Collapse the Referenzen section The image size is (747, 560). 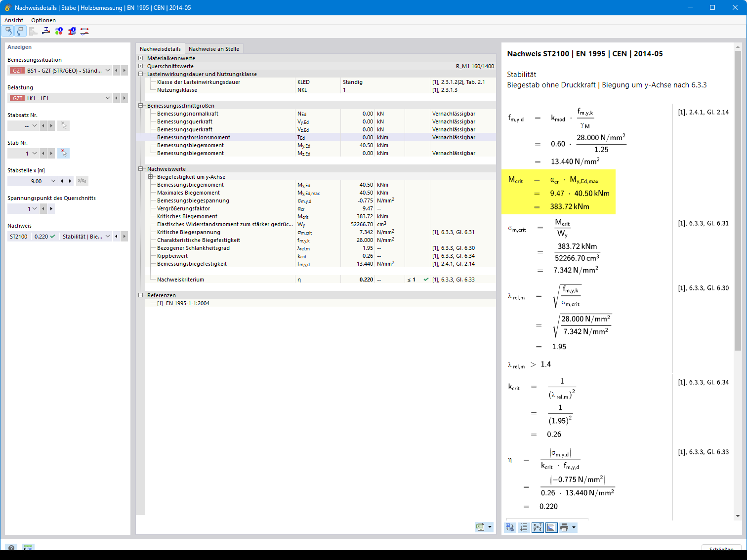click(x=141, y=295)
